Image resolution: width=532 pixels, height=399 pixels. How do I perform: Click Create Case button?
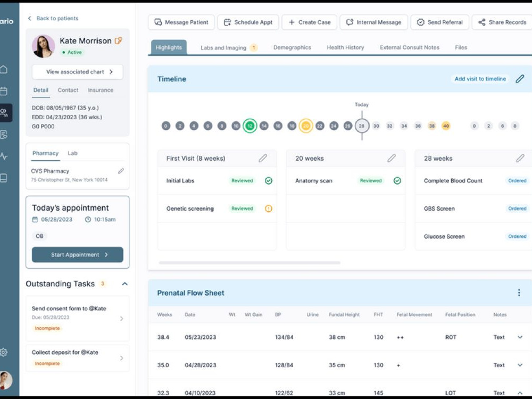[x=310, y=22]
